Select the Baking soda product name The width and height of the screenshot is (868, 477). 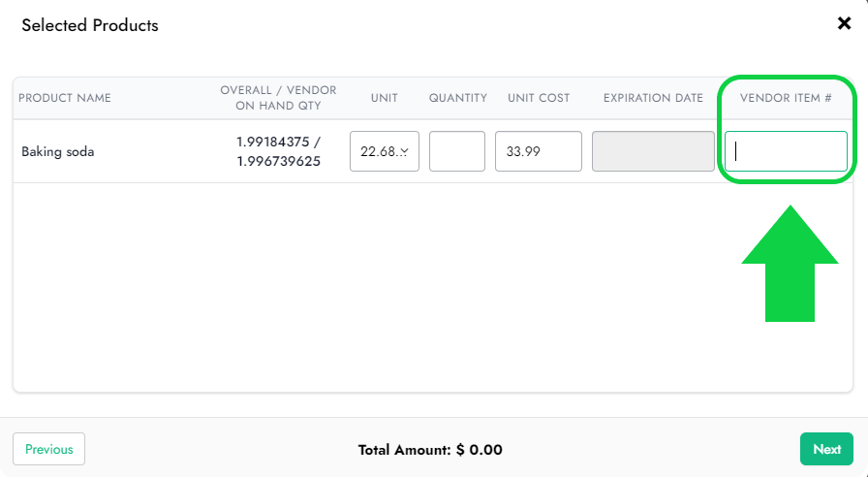pos(58,151)
